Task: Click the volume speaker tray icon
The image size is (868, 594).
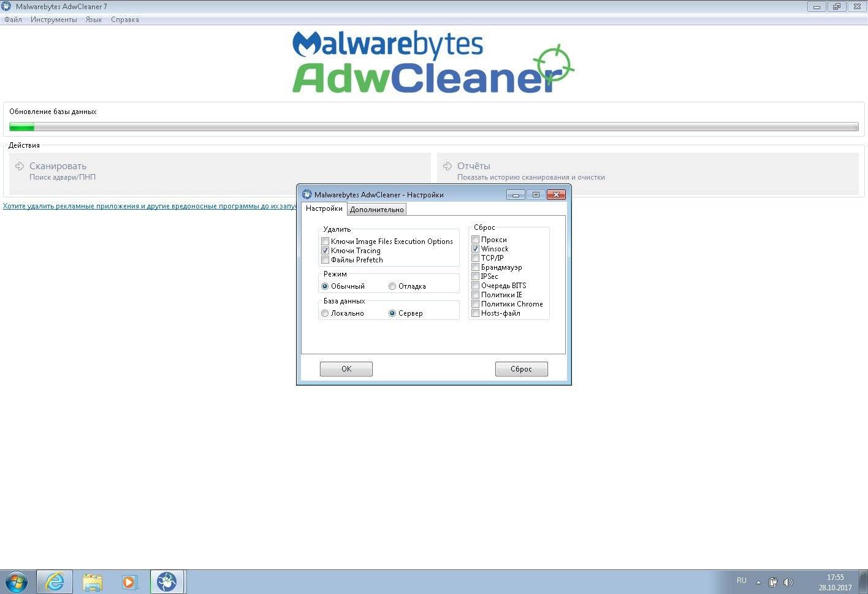Action: click(x=788, y=582)
